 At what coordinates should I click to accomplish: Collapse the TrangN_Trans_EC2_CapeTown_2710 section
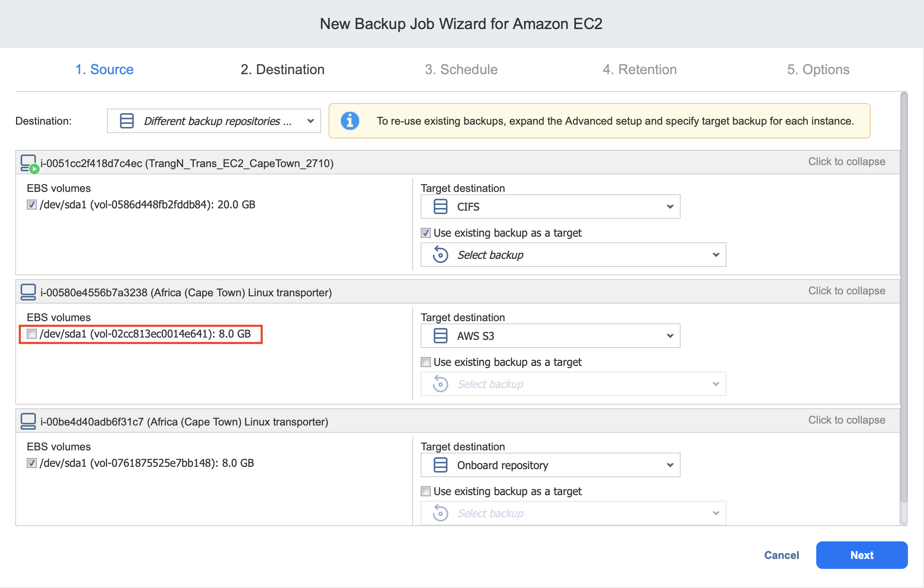point(846,162)
